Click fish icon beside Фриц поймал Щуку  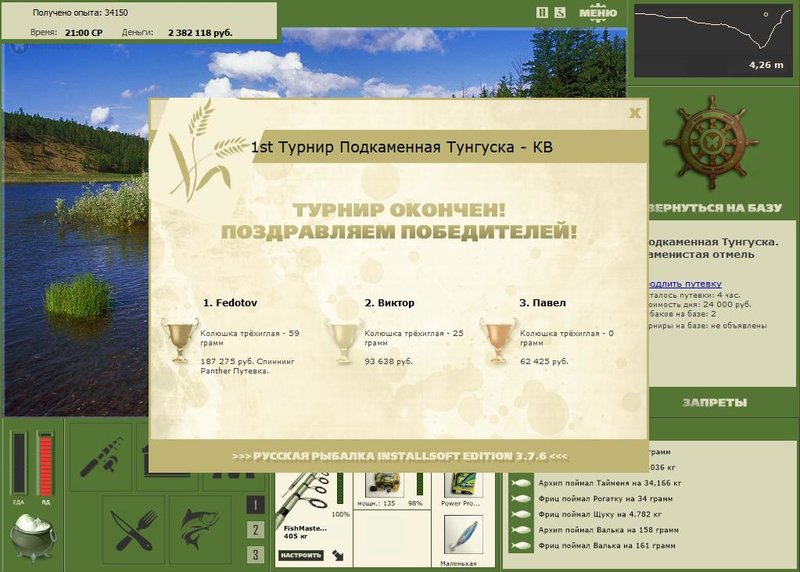click(x=521, y=514)
